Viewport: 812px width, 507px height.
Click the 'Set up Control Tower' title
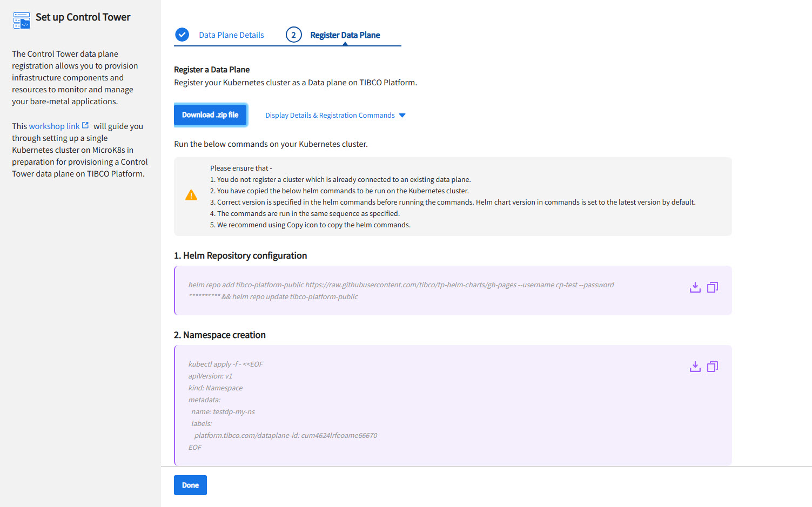point(83,17)
